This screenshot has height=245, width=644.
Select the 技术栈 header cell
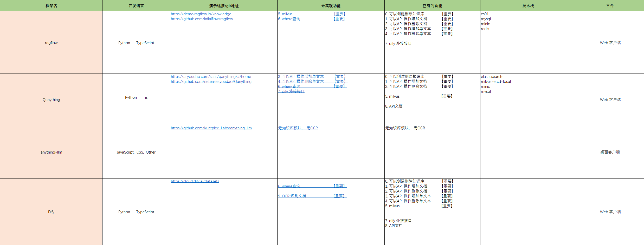(x=528, y=6)
